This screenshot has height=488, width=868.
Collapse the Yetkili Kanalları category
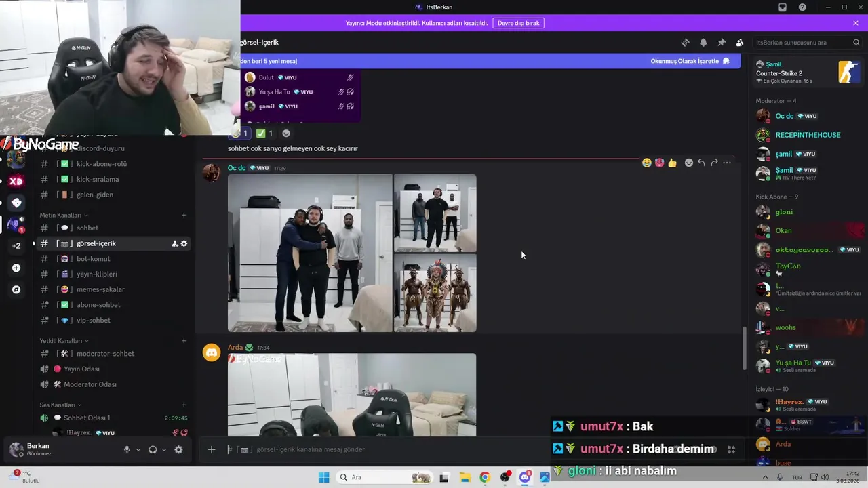tap(64, 341)
